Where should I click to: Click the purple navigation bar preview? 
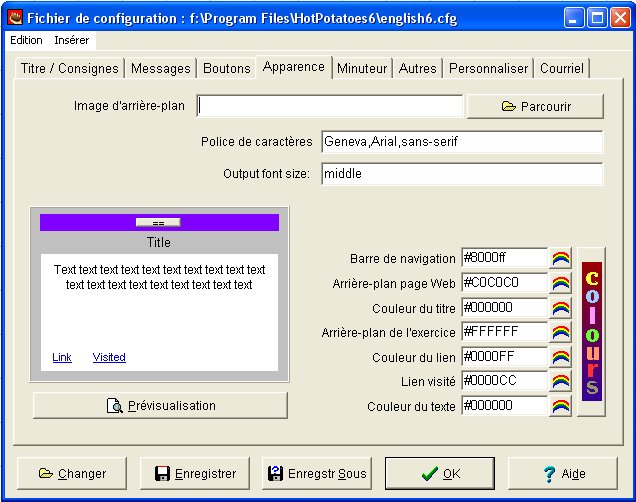pyautogui.click(x=159, y=223)
